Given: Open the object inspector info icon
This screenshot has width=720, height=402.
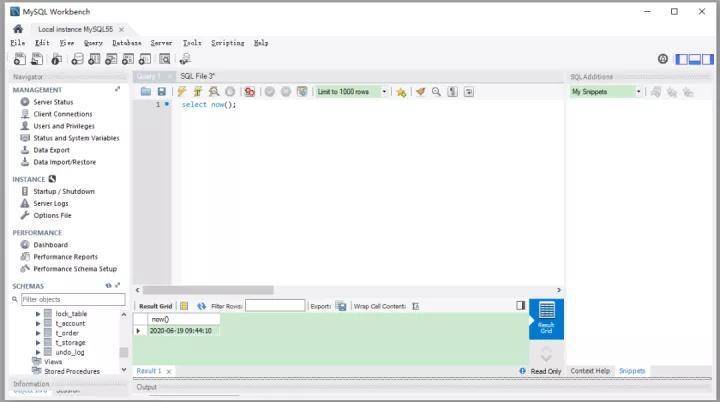Looking at the screenshot, I should coord(56,59).
